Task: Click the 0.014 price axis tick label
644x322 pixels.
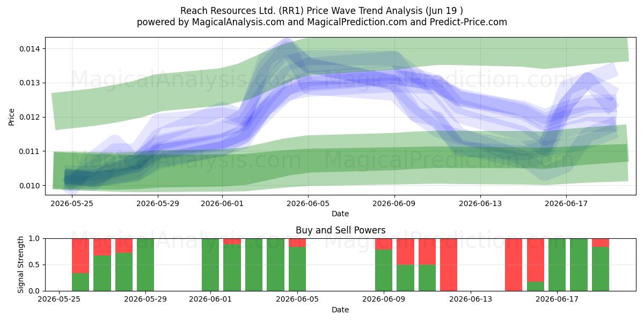Action: pyautogui.click(x=30, y=49)
